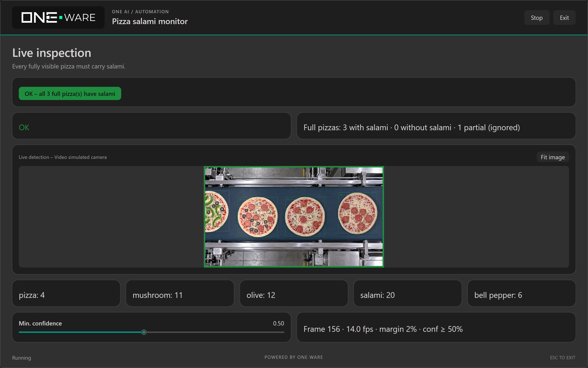Click the live detection camera image
Screen dimensions: 588x368
click(294, 217)
